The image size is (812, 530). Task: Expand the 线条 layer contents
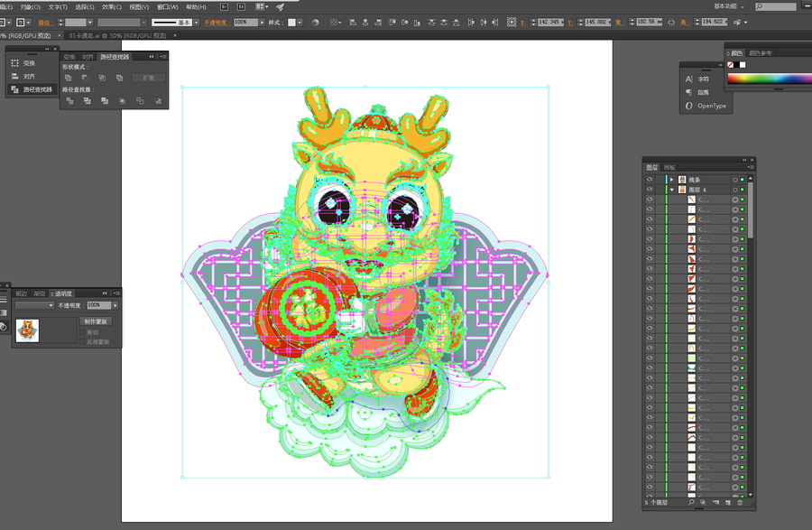[x=671, y=180]
